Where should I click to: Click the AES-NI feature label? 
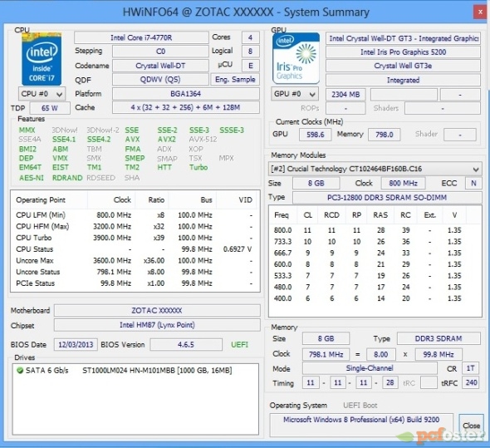(x=32, y=178)
